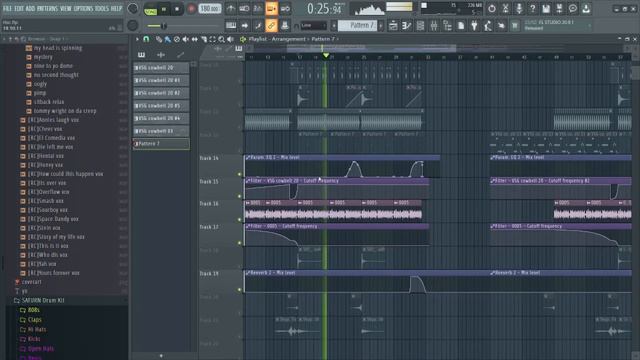
Task: Save project with the disk icon
Action: pyautogui.click(x=546, y=9)
